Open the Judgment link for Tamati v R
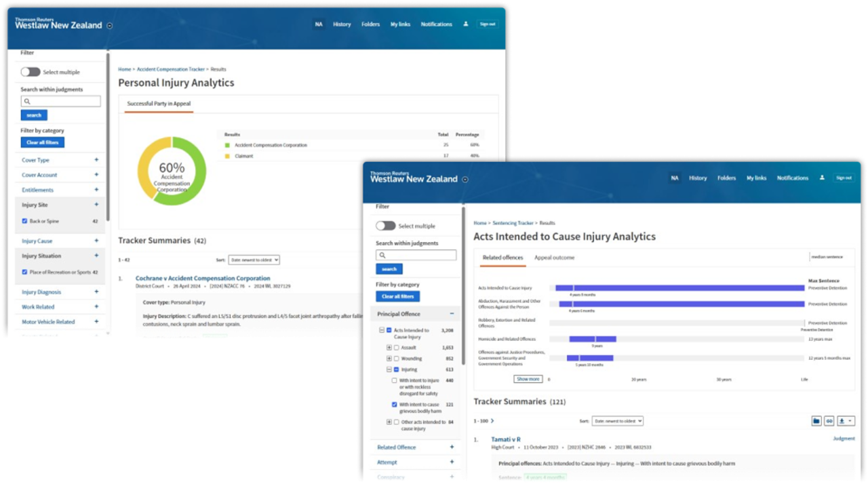The width and height of the screenshot is (868, 488). coord(844,439)
